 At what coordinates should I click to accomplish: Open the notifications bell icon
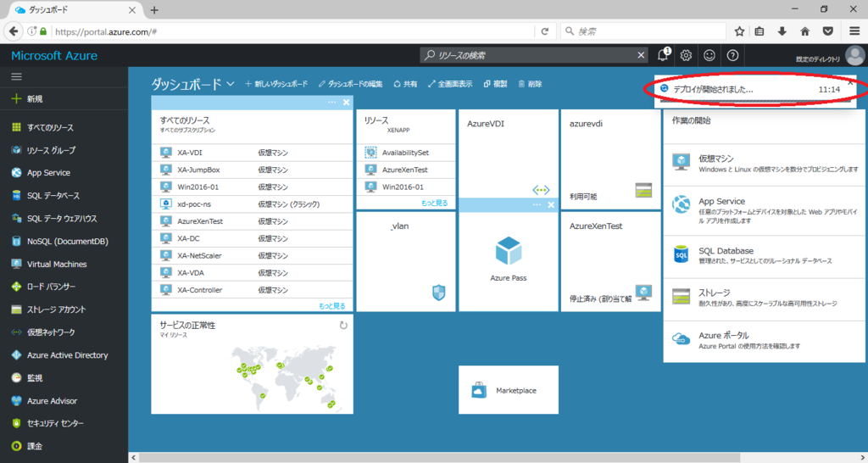[x=663, y=55]
